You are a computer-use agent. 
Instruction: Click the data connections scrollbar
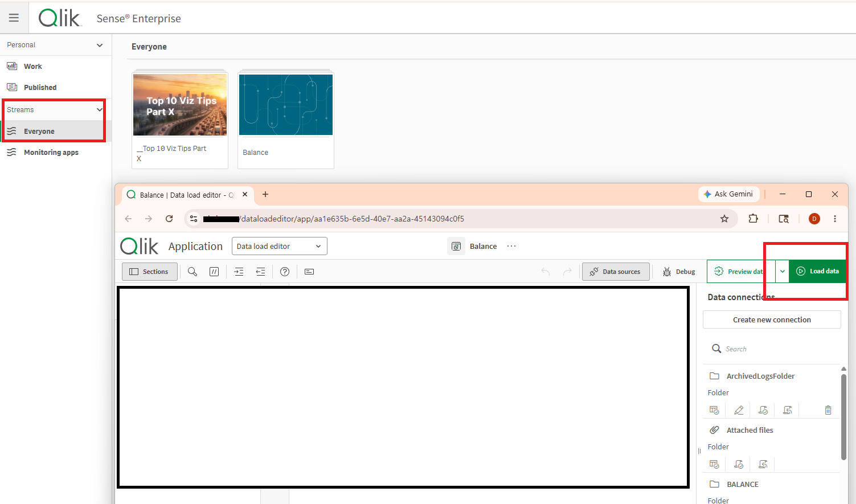843,417
